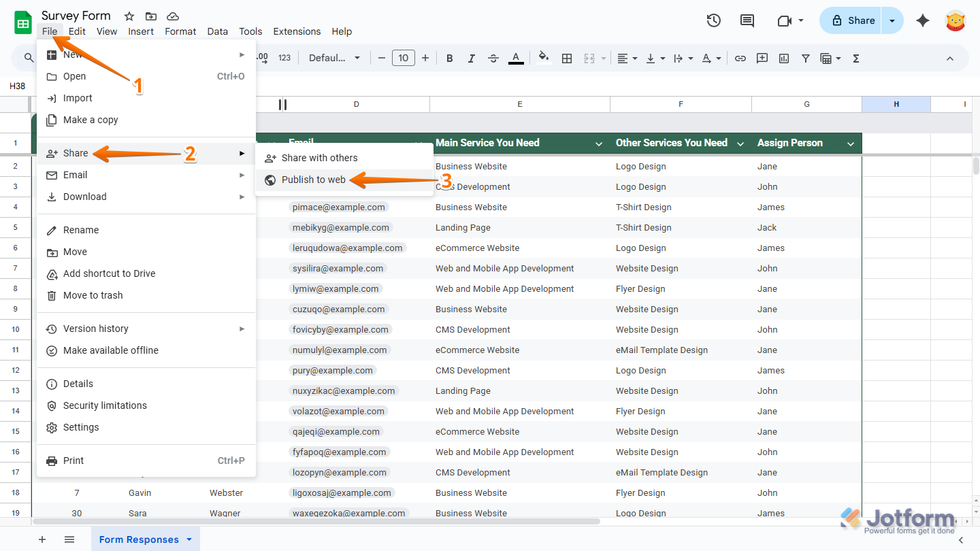Choose Share with others
The image size is (980, 551).
pos(318,158)
